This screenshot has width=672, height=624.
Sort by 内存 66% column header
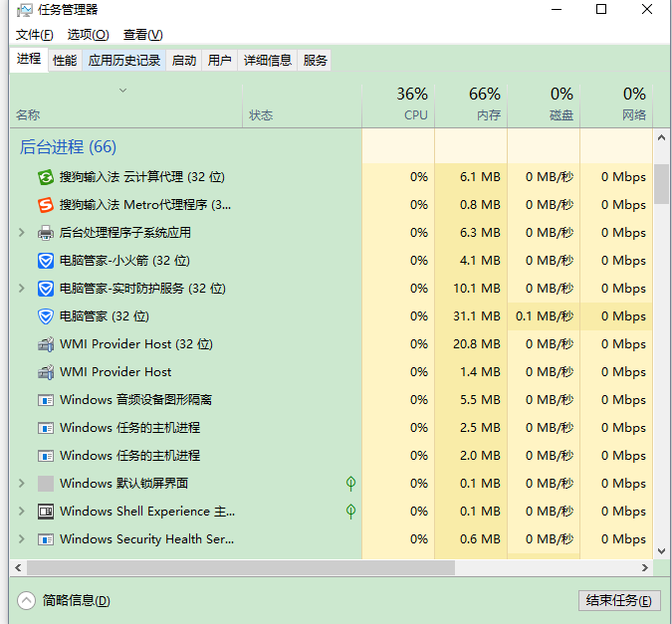click(471, 105)
